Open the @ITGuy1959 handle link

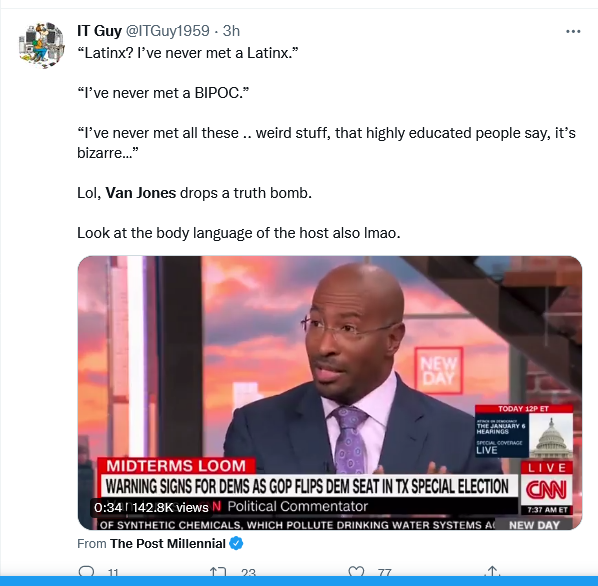tap(167, 31)
